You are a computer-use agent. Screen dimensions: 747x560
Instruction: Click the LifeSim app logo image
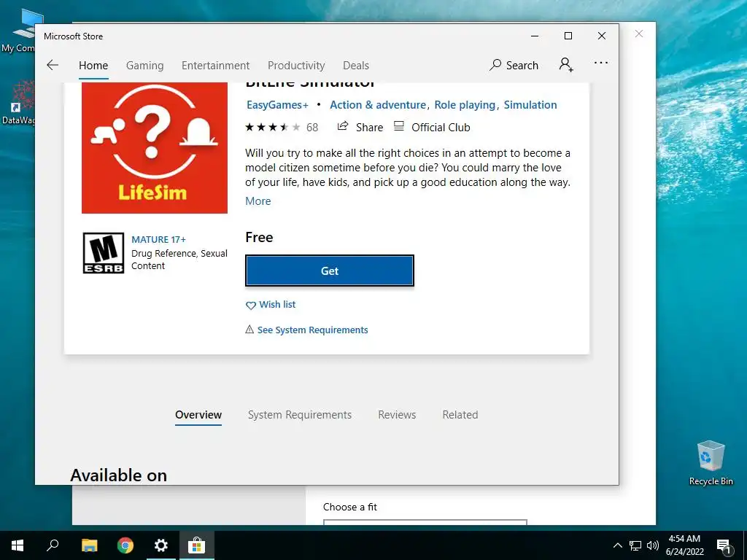pyautogui.click(x=155, y=147)
